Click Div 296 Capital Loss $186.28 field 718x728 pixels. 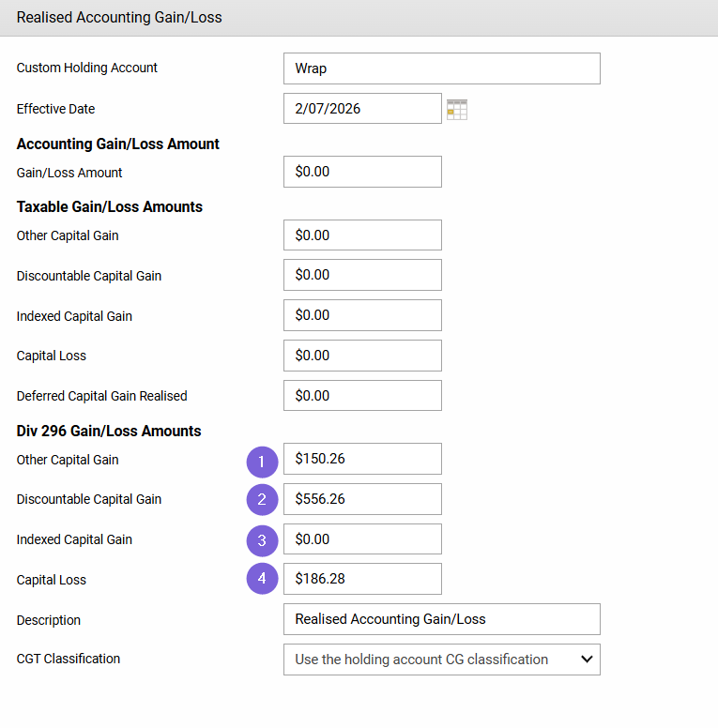click(x=362, y=579)
